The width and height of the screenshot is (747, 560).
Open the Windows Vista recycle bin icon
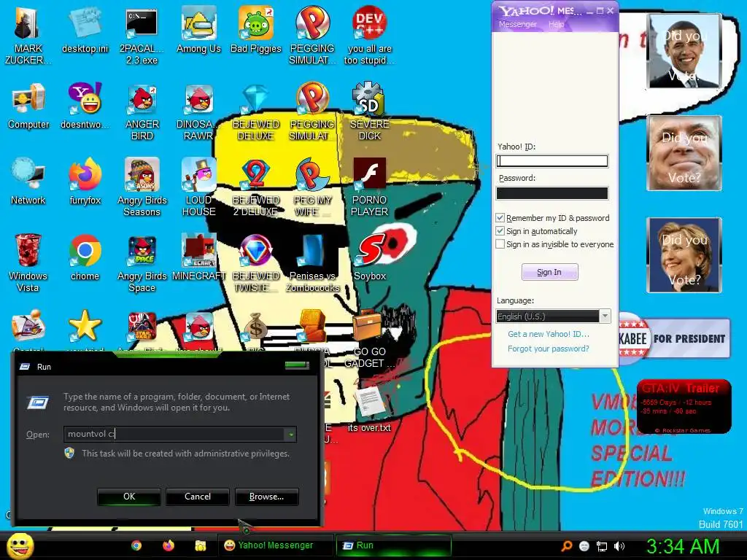pos(28,263)
